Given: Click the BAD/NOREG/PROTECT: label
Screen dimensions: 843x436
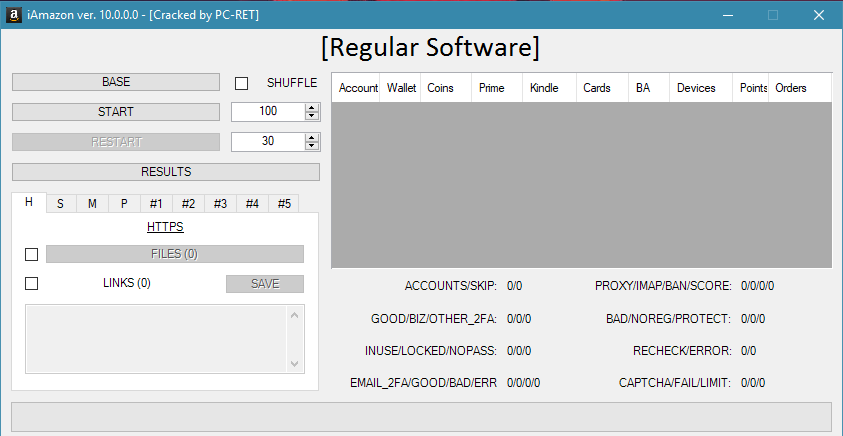Looking at the screenshot, I should tap(669, 319).
